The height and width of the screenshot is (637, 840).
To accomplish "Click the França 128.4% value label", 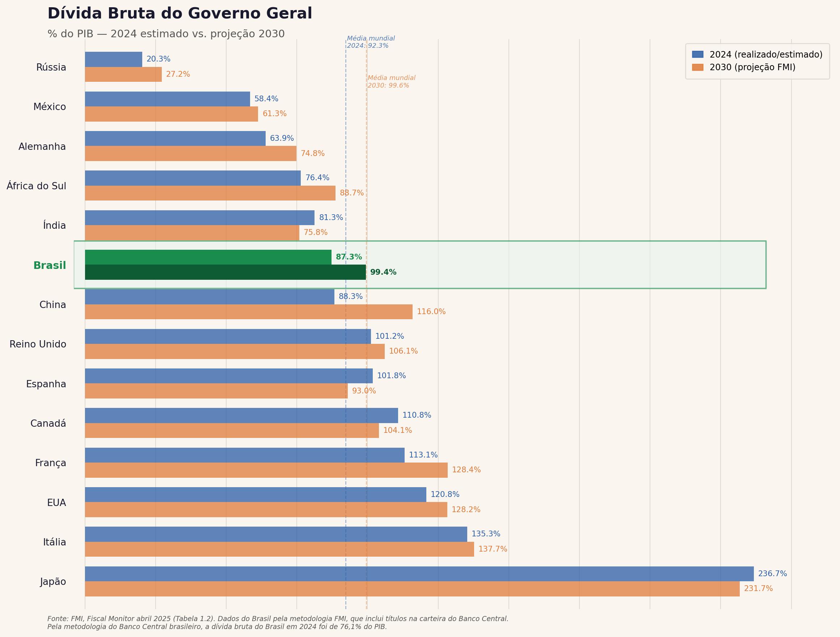I will (466, 470).
